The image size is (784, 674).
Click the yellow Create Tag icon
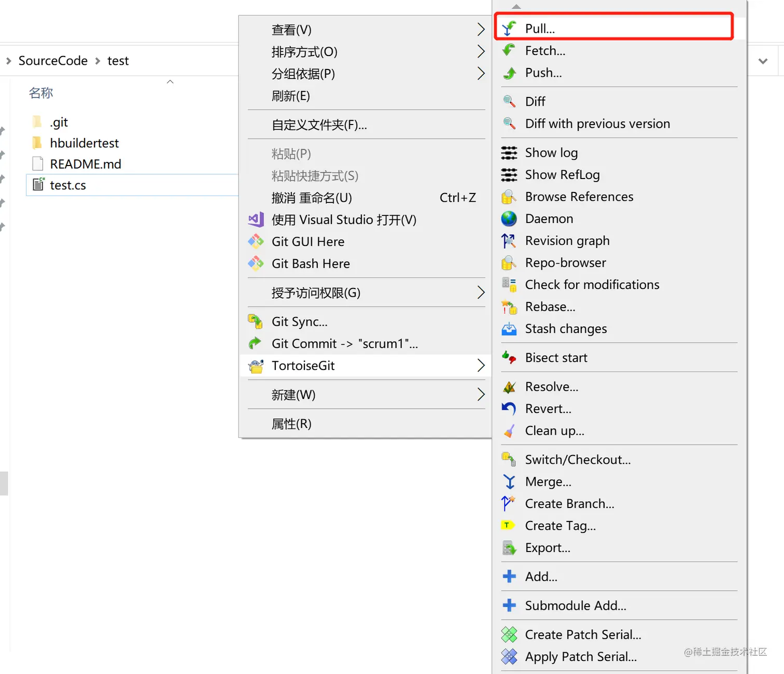(507, 525)
